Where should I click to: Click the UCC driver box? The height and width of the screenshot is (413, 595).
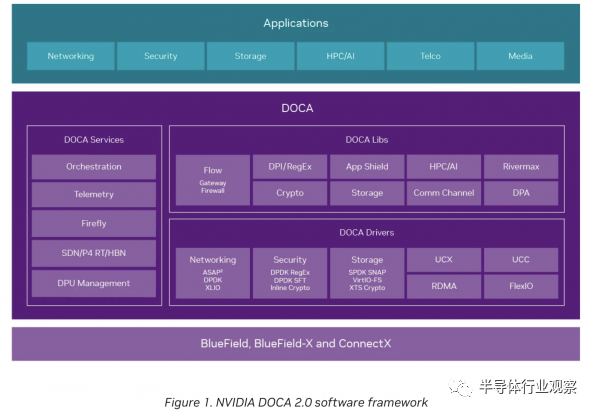coord(521,260)
